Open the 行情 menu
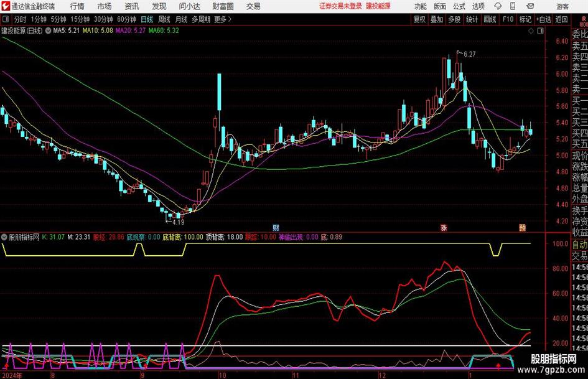The width and height of the screenshot is (588, 379). click(x=77, y=6)
